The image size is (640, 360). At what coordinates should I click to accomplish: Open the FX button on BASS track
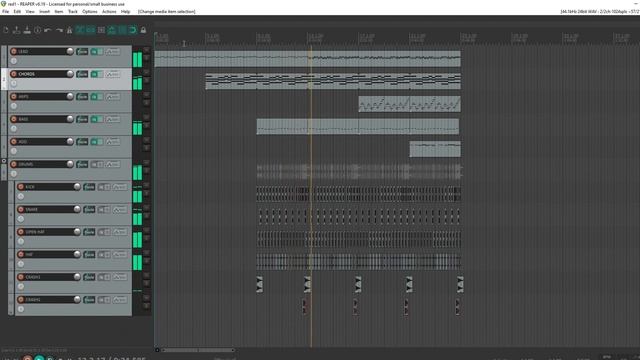tap(82, 119)
